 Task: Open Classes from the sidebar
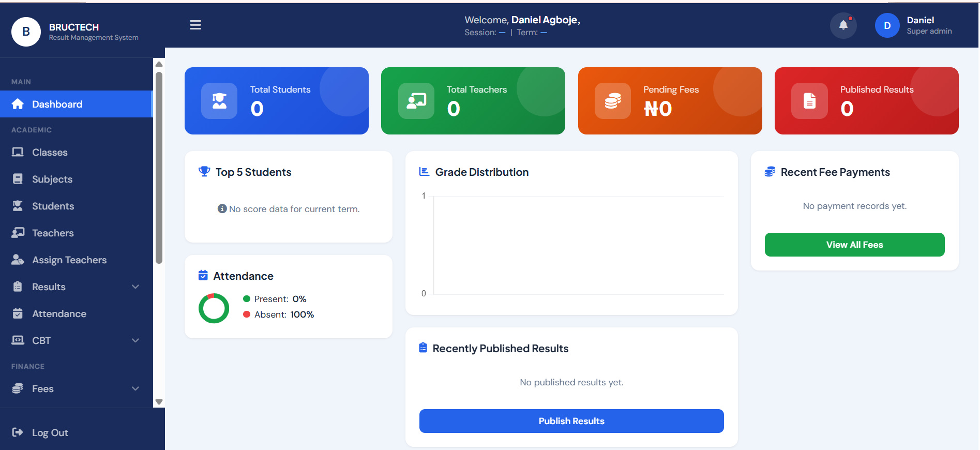pyautogui.click(x=77, y=152)
